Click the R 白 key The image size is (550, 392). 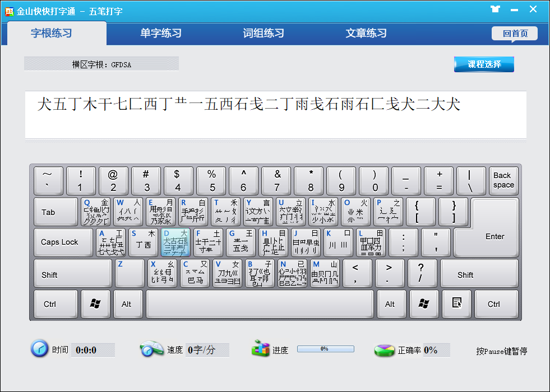coord(193,212)
